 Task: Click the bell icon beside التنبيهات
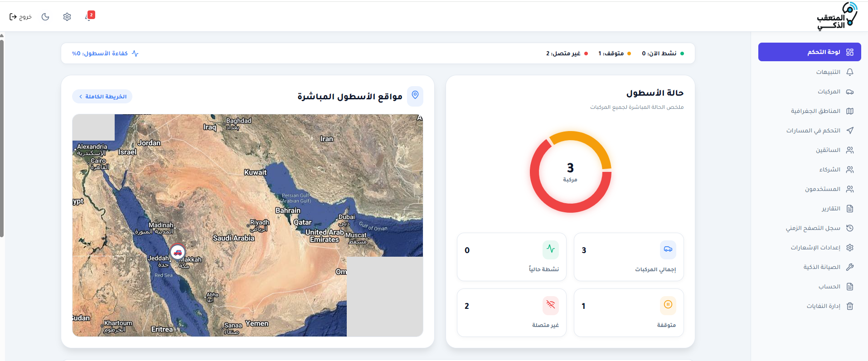tap(850, 72)
